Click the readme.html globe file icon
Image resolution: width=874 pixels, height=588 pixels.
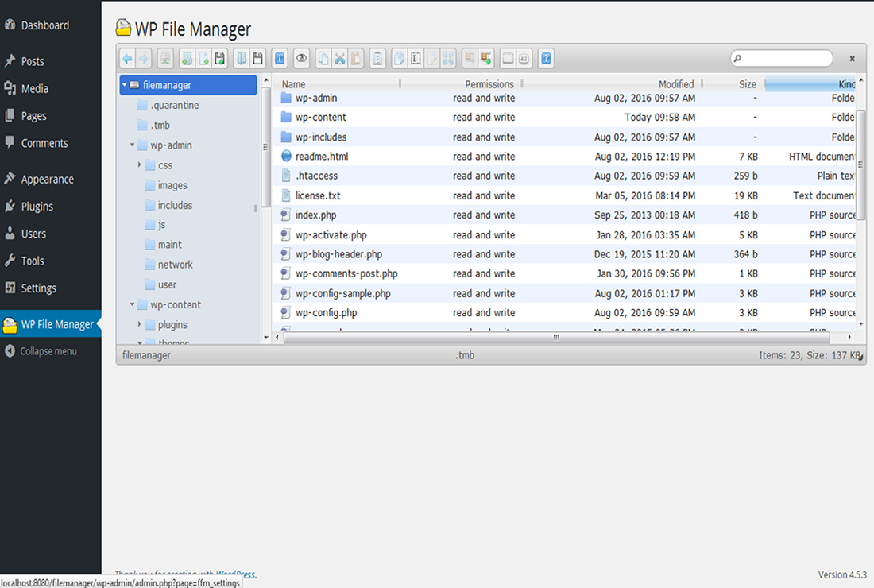(287, 157)
